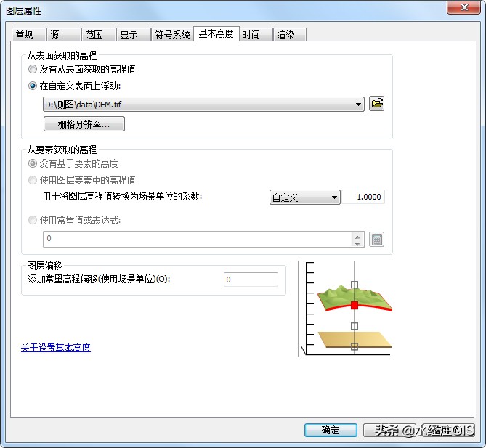Switch to the 时间 tab
Viewport: 486px width, 448px height.
256,35
